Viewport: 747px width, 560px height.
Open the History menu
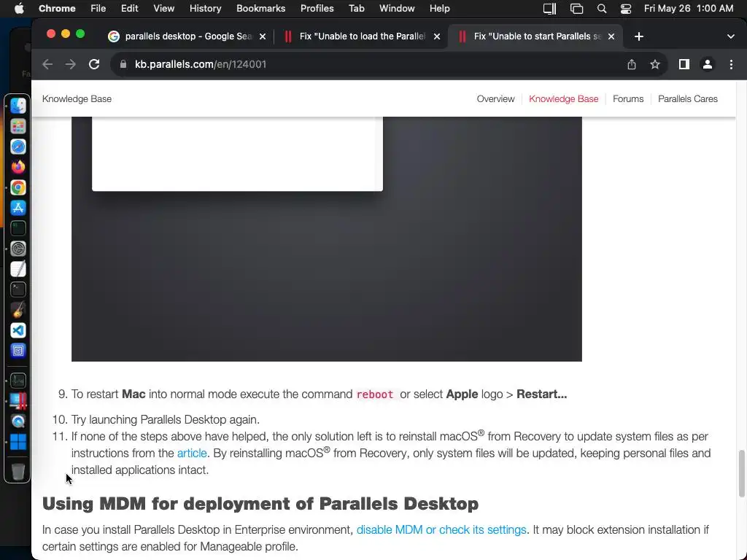205,9
